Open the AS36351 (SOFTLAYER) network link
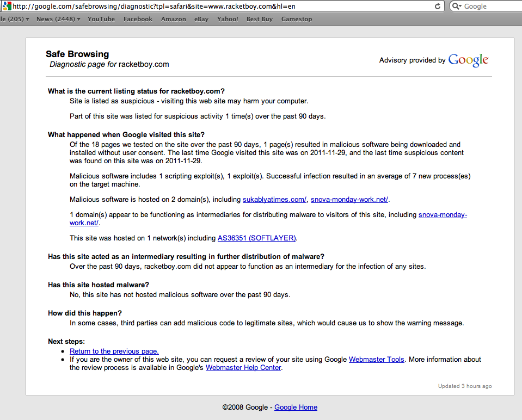The height and width of the screenshot is (420, 522). 257,238
